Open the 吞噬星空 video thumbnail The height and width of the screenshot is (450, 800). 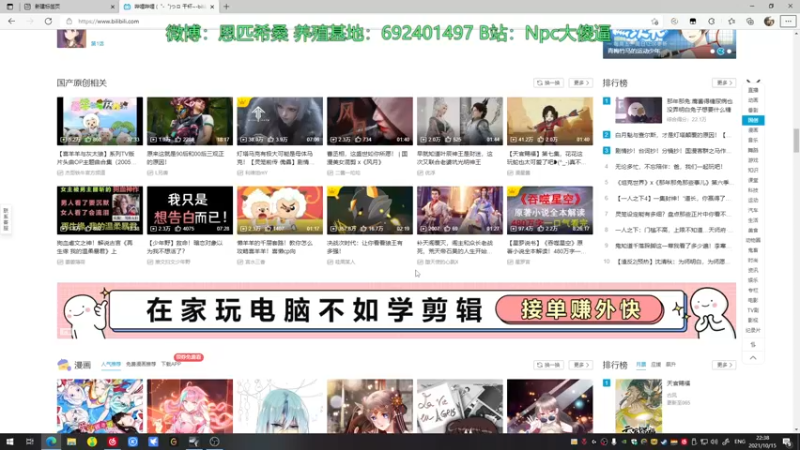550,210
